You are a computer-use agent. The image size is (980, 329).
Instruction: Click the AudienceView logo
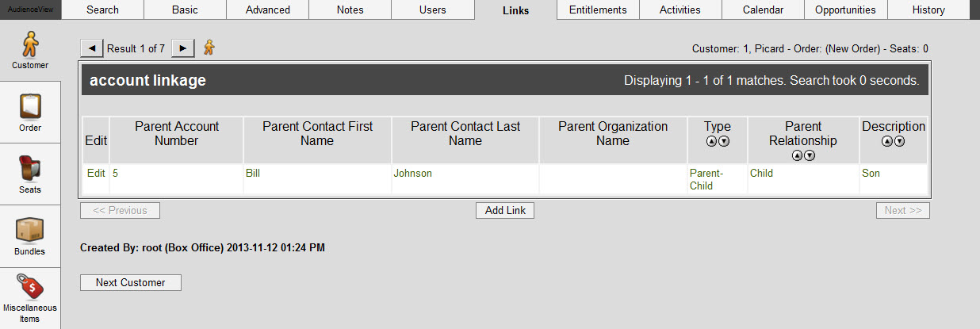click(30, 9)
